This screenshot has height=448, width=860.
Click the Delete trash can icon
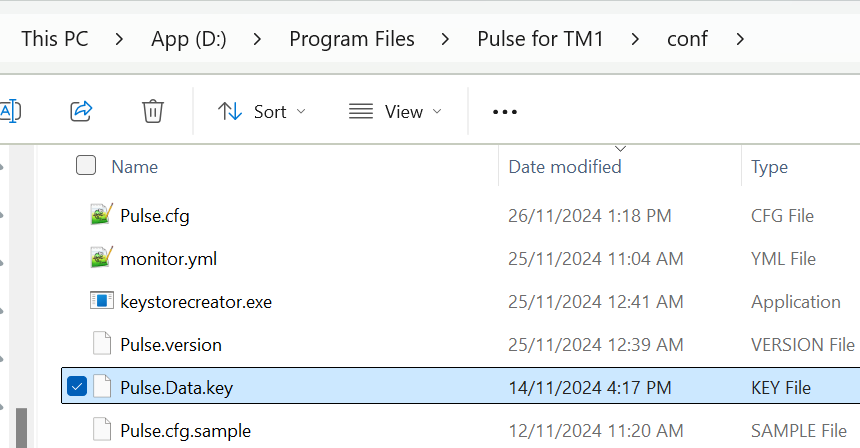tap(152, 111)
